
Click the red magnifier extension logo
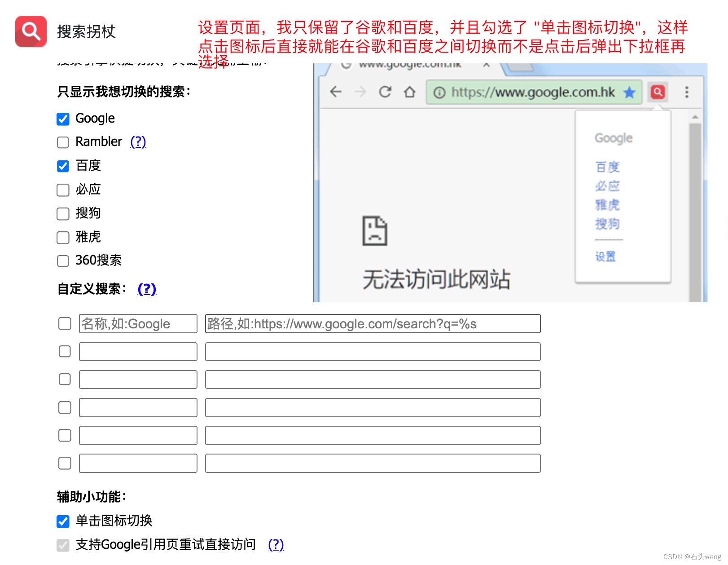point(31,31)
